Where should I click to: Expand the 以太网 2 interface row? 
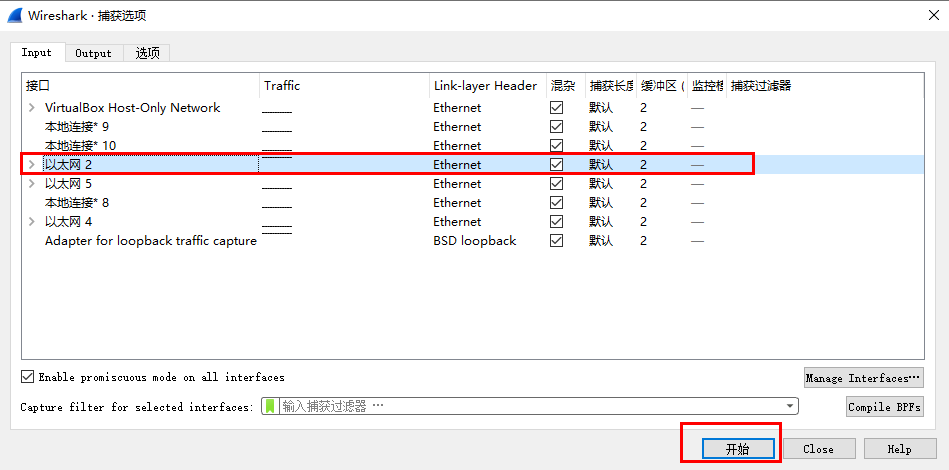[32, 165]
